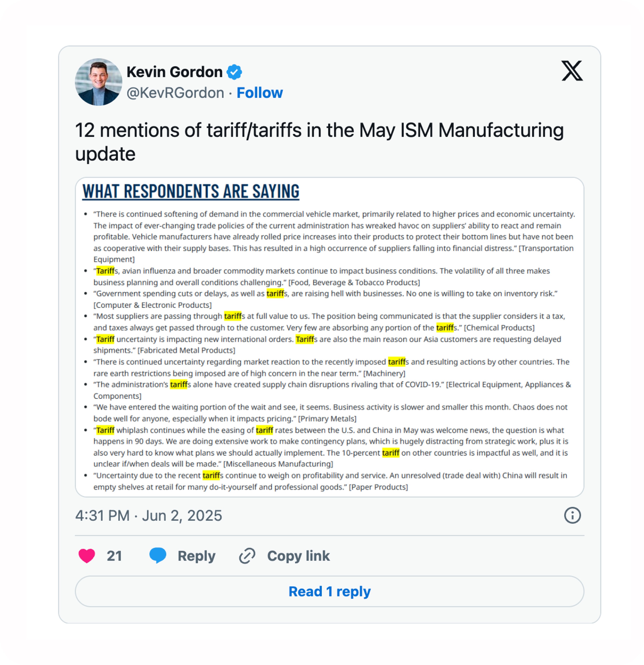This screenshot has height=665, width=644.
Task: Like the tweet with the pink heart icon
Action: [x=87, y=556]
